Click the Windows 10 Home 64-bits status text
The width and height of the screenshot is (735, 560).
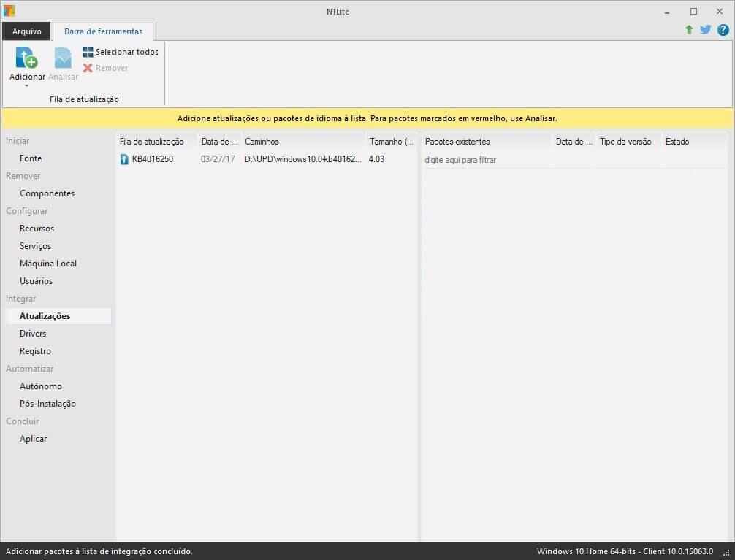tap(625, 551)
